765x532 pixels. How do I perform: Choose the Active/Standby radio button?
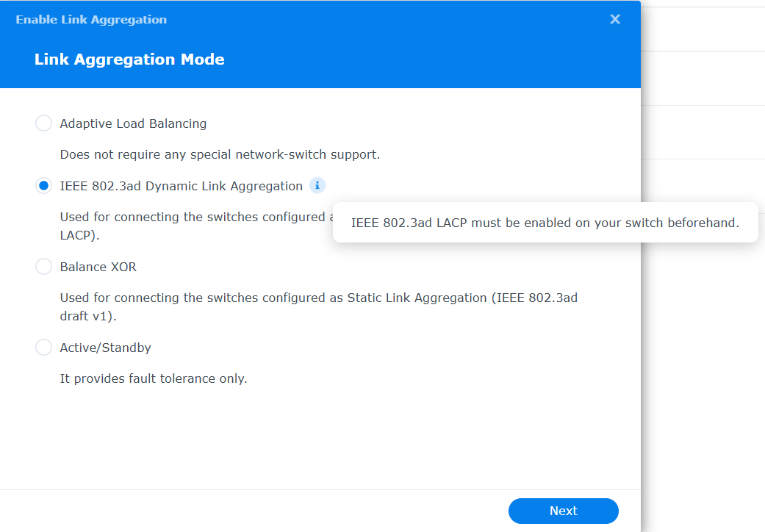pyautogui.click(x=43, y=348)
